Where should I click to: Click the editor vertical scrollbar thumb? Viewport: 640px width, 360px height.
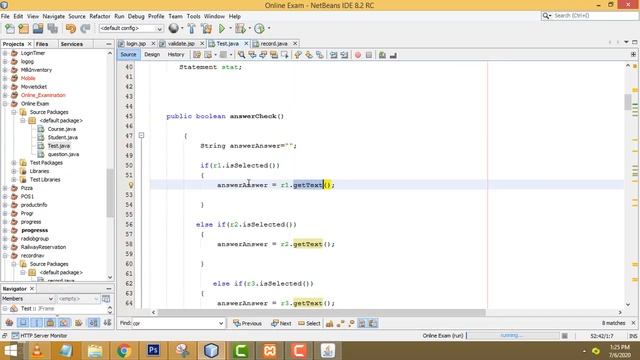(x=628, y=101)
